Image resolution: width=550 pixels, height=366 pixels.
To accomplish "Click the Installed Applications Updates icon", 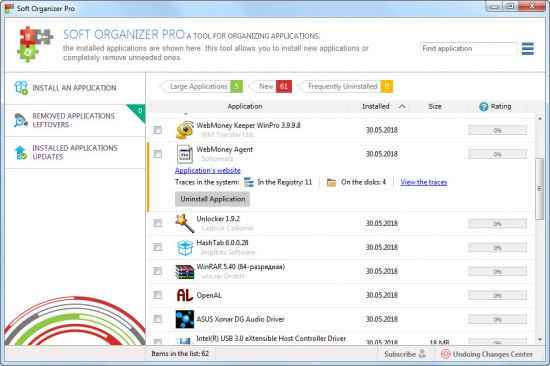I will pyautogui.click(x=21, y=152).
